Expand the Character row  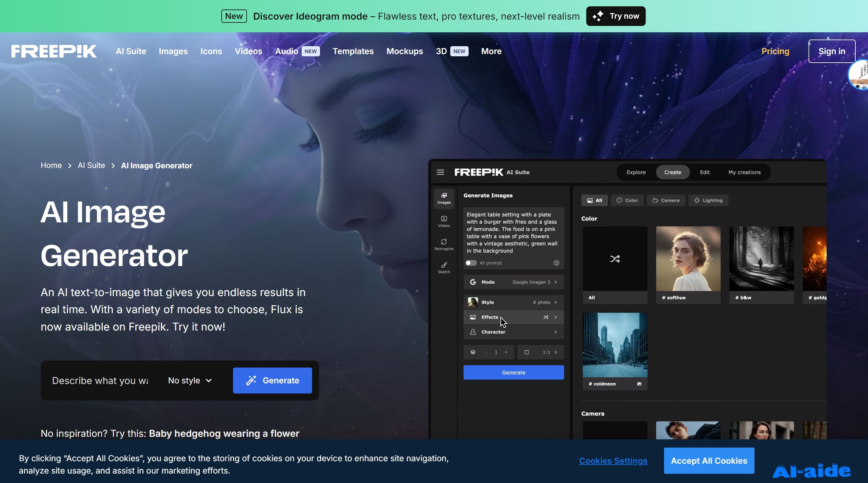pyautogui.click(x=513, y=332)
